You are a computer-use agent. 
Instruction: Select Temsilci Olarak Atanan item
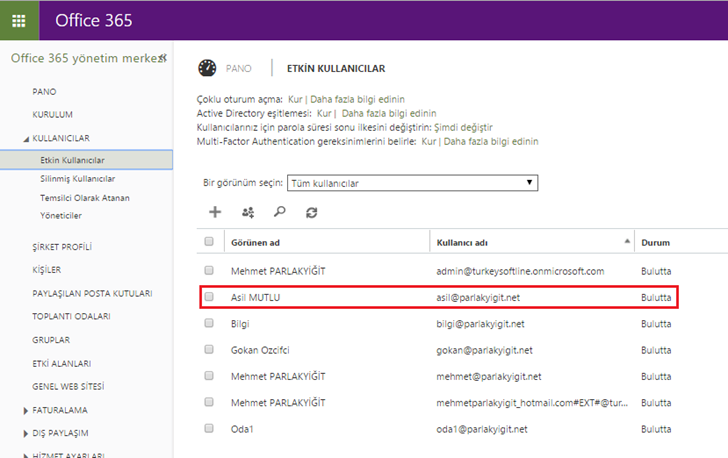[x=85, y=198]
